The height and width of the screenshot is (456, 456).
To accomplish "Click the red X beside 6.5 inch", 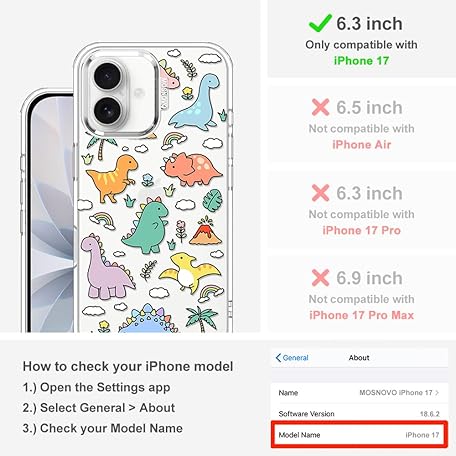I will (x=320, y=107).
